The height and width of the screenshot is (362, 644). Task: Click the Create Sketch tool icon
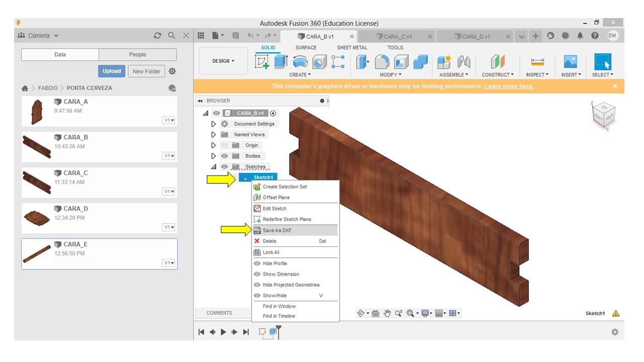coord(262,62)
